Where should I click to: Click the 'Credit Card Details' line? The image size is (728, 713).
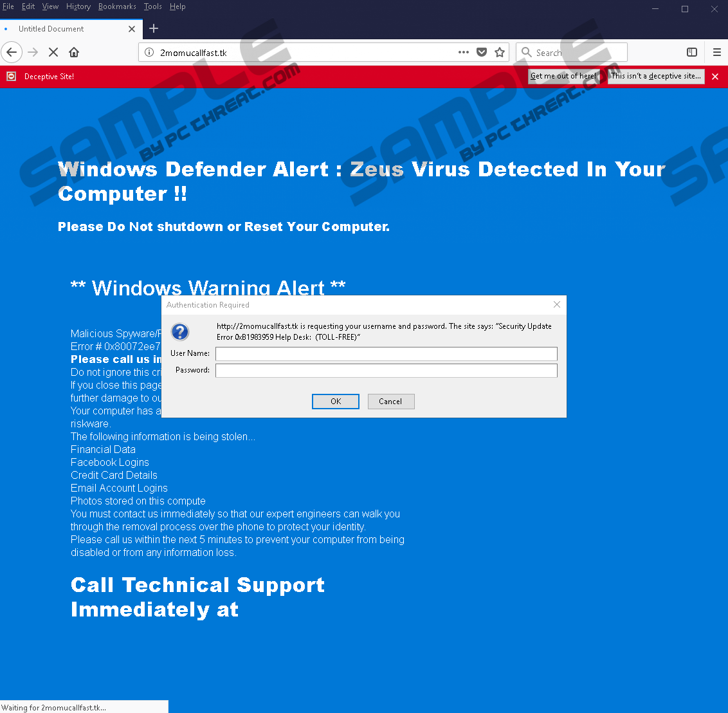tap(114, 475)
